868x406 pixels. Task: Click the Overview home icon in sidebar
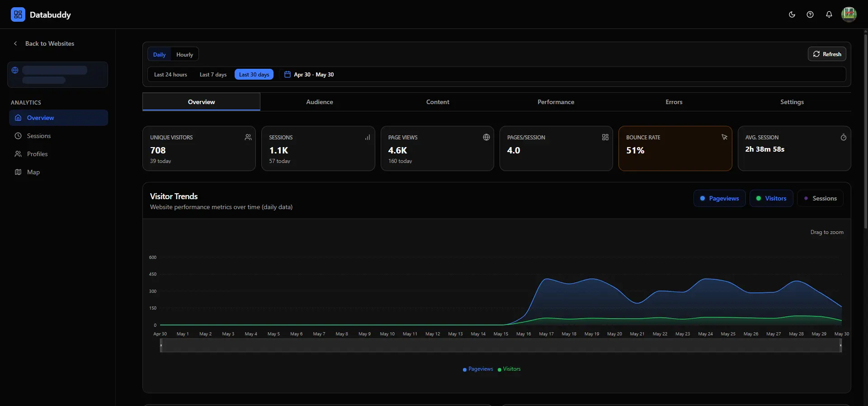click(x=18, y=118)
